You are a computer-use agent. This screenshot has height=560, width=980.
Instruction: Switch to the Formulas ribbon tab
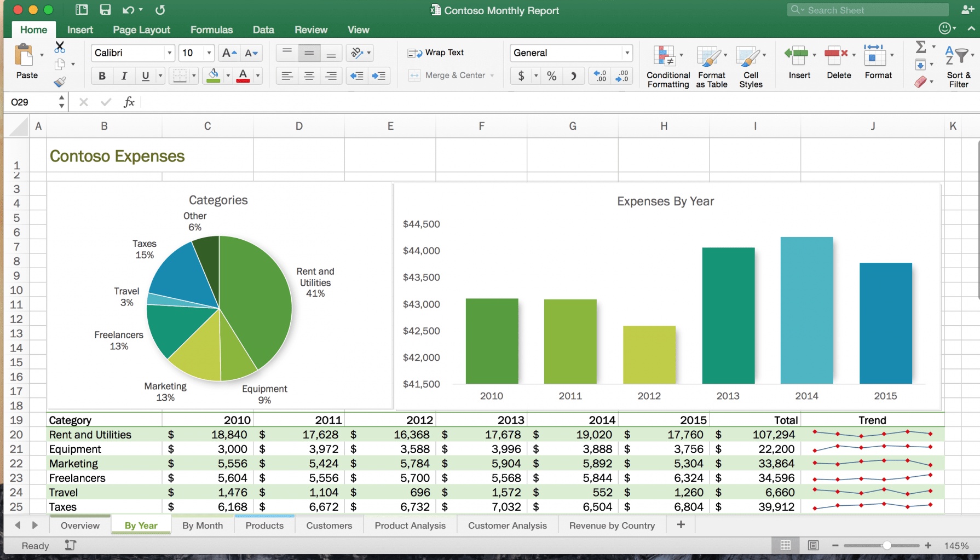pyautogui.click(x=211, y=30)
